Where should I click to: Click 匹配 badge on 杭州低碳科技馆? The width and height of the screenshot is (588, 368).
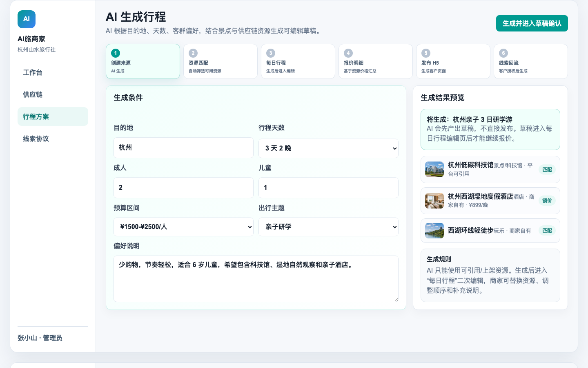(547, 169)
